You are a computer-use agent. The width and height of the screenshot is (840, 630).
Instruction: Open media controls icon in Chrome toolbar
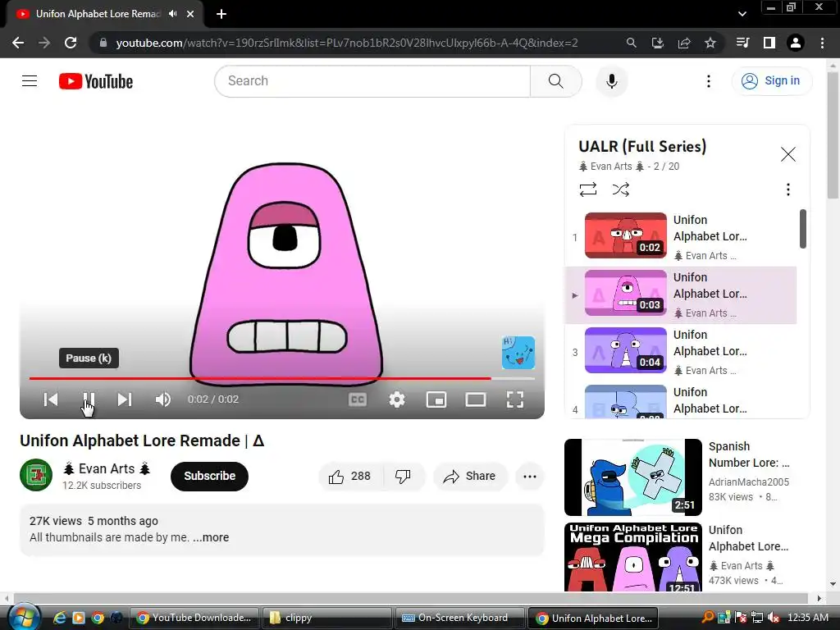click(742, 43)
